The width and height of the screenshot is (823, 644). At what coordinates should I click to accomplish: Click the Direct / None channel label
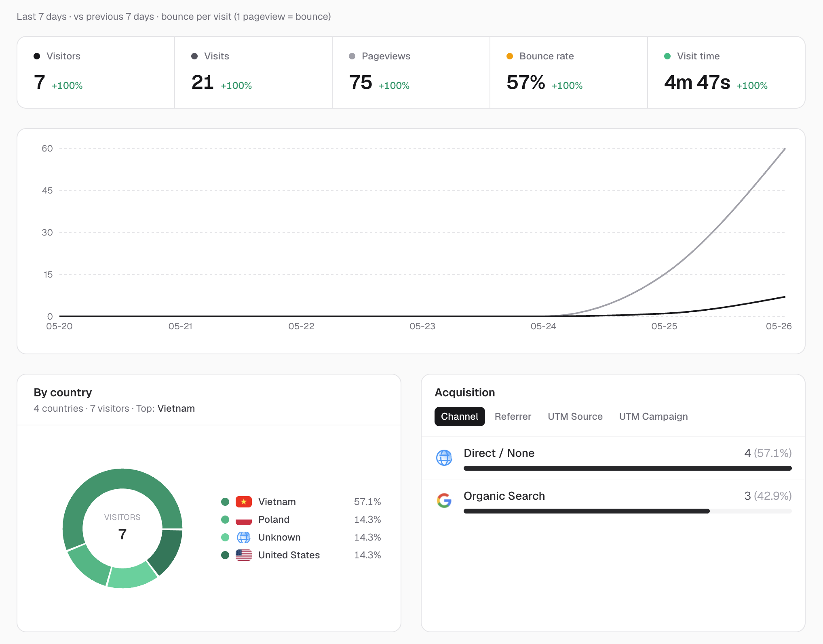coord(499,453)
